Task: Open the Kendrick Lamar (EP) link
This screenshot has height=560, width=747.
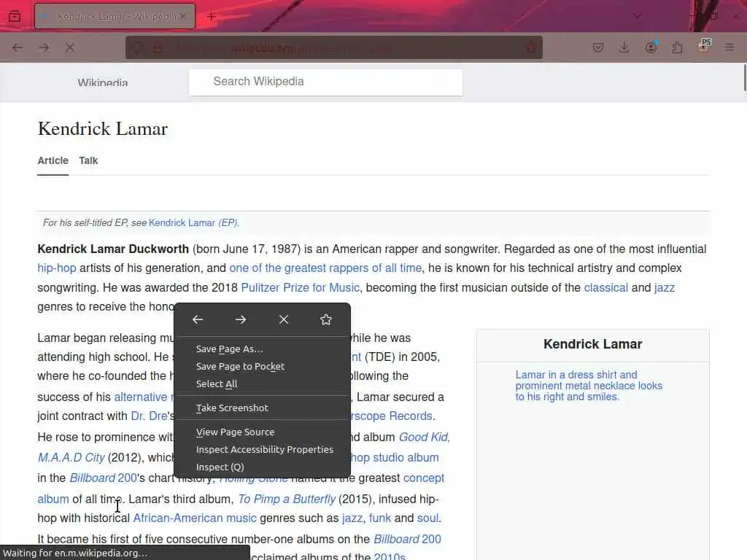Action: pos(194,223)
